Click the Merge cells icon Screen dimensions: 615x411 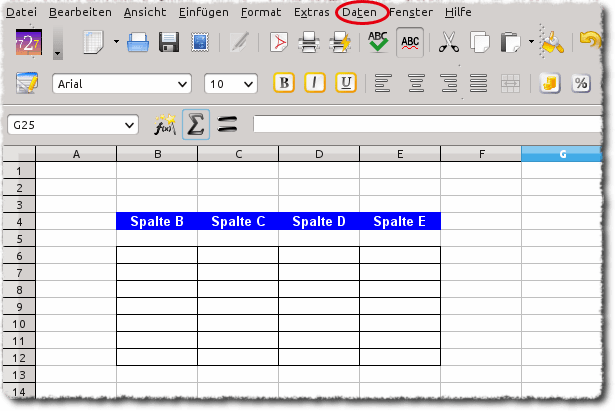coord(510,83)
